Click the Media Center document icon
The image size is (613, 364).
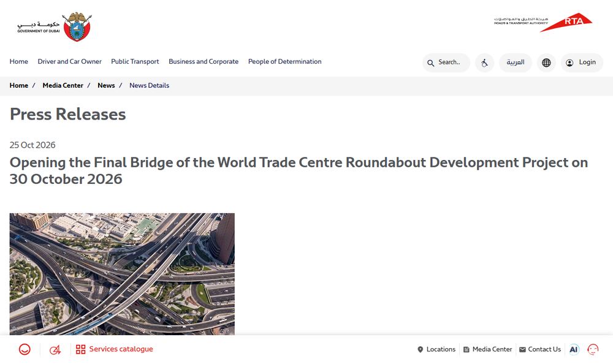[x=466, y=349]
